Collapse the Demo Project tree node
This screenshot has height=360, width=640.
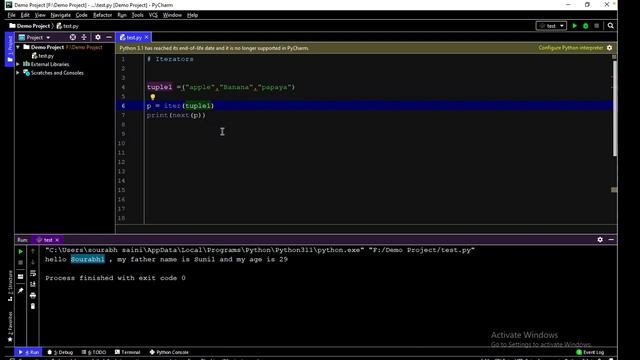18,47
